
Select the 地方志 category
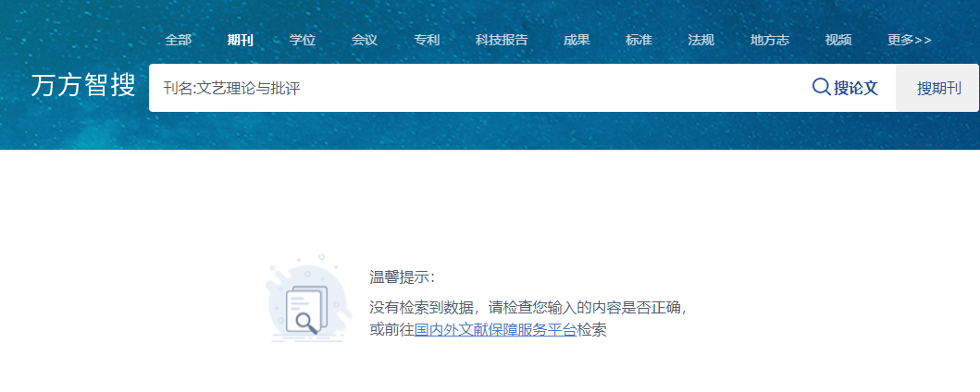(769, 40)
